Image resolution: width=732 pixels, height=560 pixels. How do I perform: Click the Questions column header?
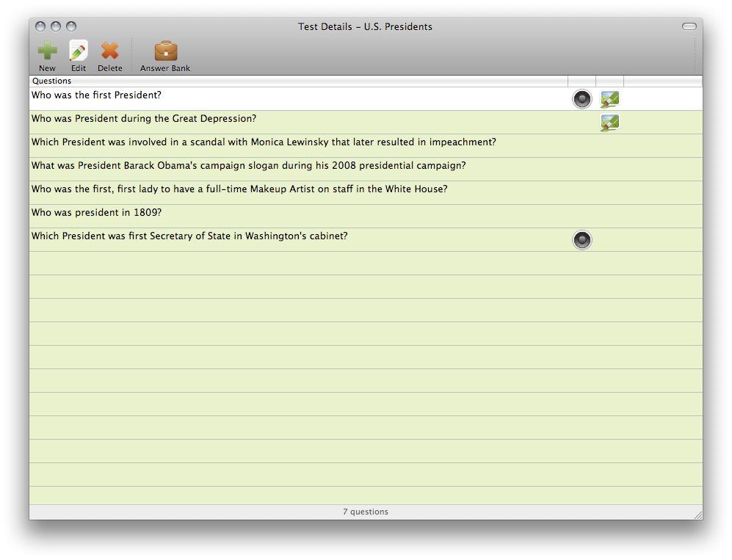pyautogui.click(x=298, y=81)
